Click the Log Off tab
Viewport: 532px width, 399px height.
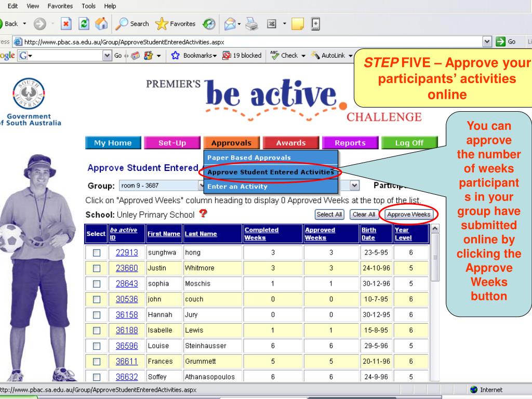pyautogui.click(x=409, y=143)
